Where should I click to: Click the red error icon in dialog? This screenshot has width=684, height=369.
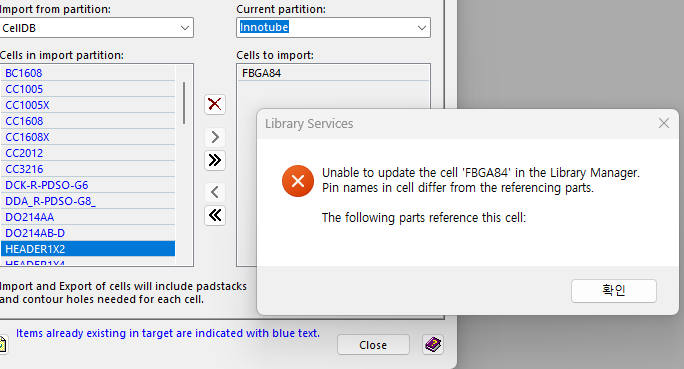298,181
